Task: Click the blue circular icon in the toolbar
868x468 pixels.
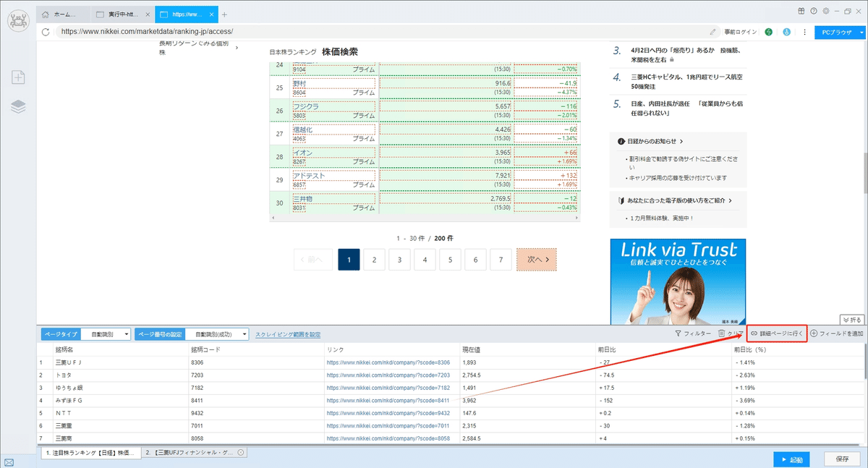Action: pyautogui.click(x=786, y=32)
